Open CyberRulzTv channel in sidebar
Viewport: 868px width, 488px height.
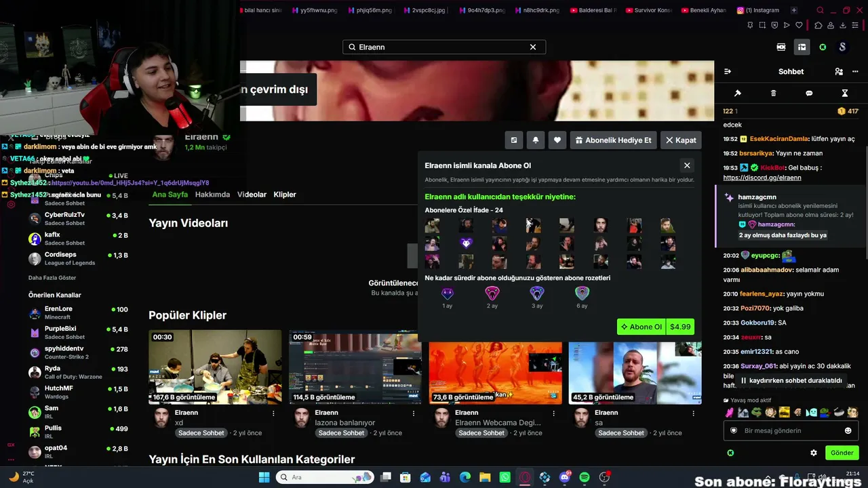(78, 218)
